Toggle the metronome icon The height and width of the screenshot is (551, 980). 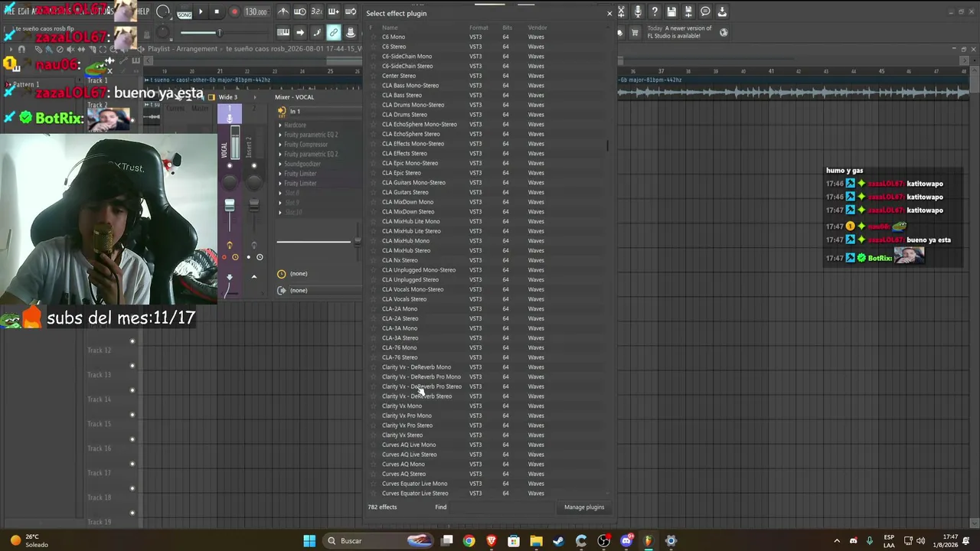point(283,12)
